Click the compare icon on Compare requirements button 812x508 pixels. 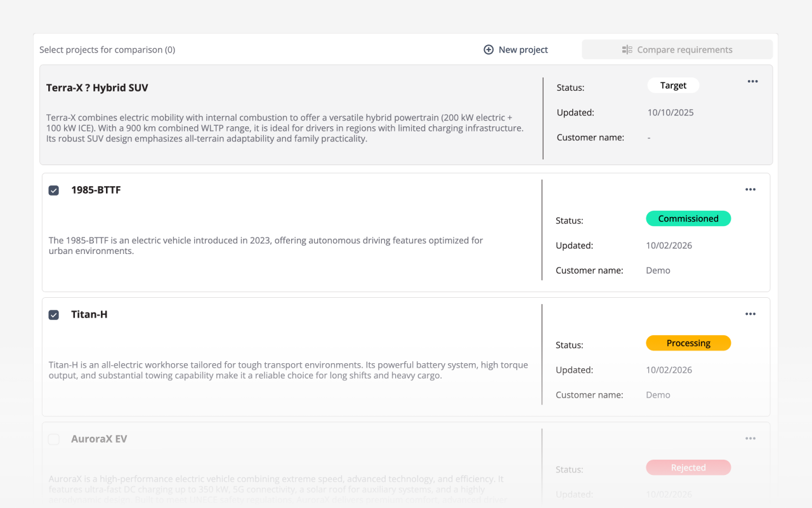[627, 49]
